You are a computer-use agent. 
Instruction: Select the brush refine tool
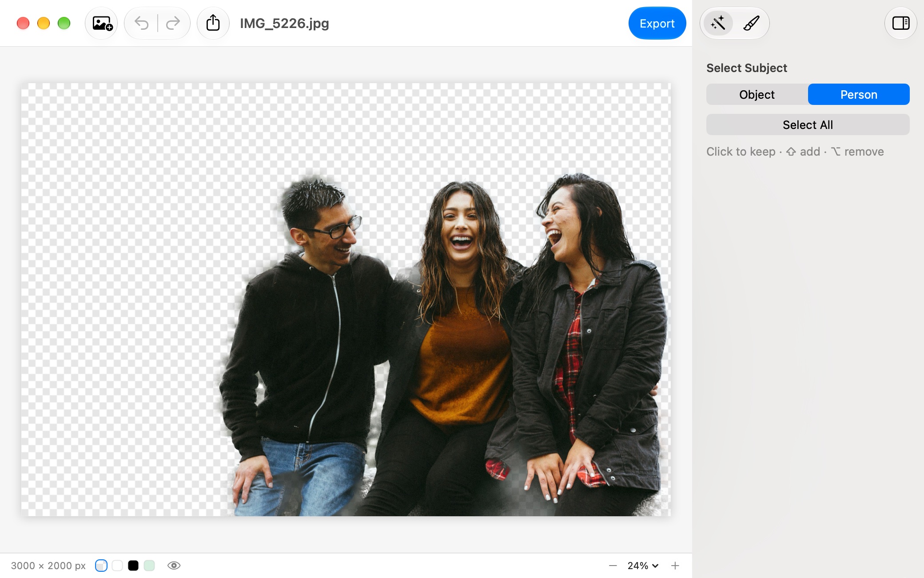pos(751,23)
